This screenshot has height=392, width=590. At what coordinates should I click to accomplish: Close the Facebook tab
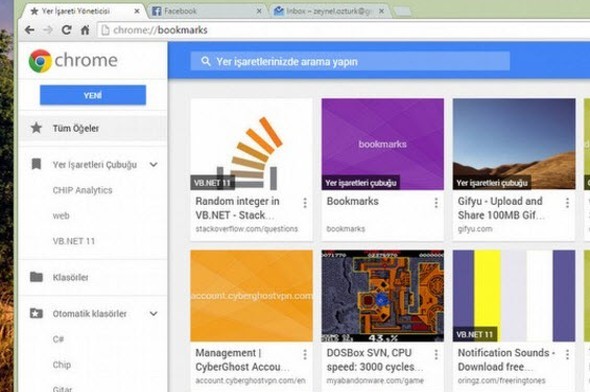(259, 11)
